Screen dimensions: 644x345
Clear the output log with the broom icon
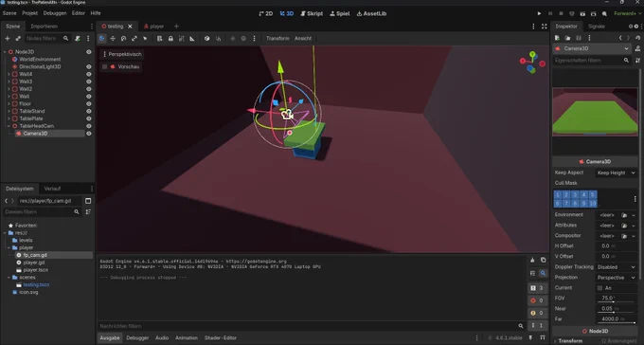[532, 260]
